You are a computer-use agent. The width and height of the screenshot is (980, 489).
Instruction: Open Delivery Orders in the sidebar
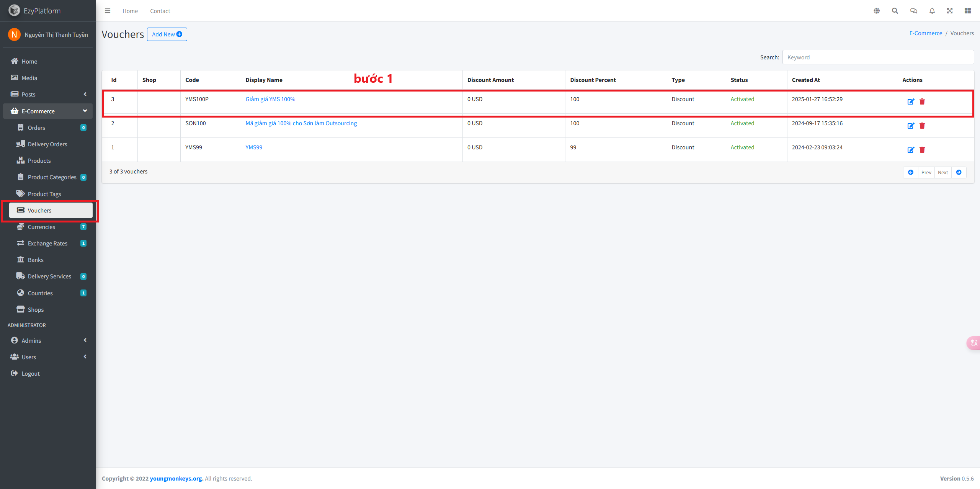pyautogui.click(x=51, y=144)
